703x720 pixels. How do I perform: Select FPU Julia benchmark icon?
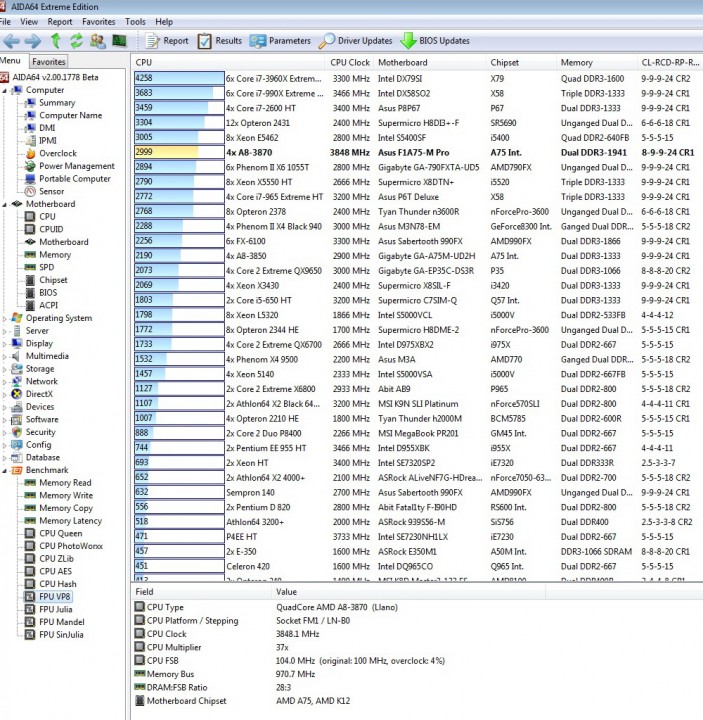point(30,609)
